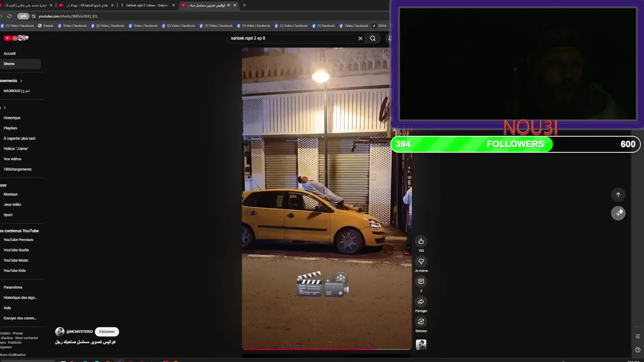Image resolution: width=644 pixels, height=362 pixels.
Task: Open Envoyer des commentaires entry
Action: [x=20, y=318]
